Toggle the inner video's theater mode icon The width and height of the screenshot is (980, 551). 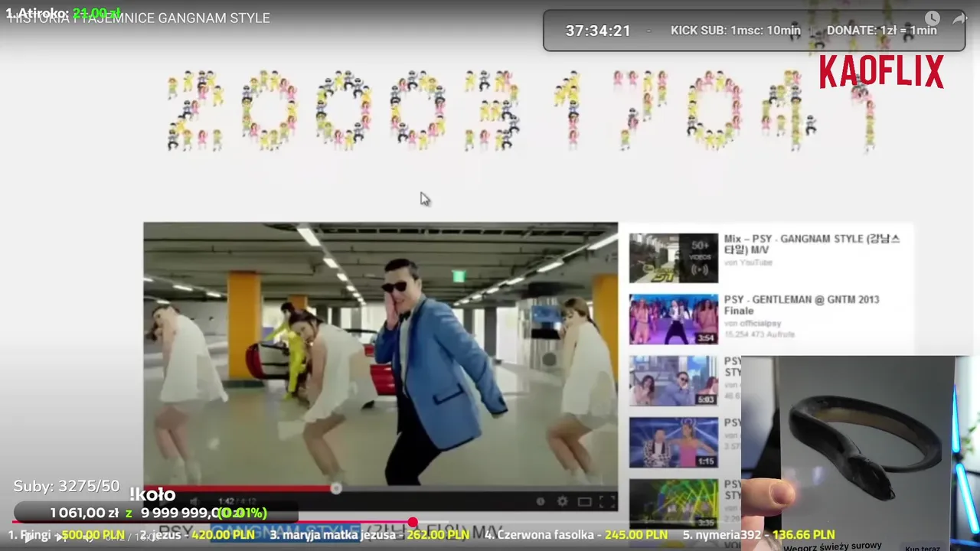point(584,502)
